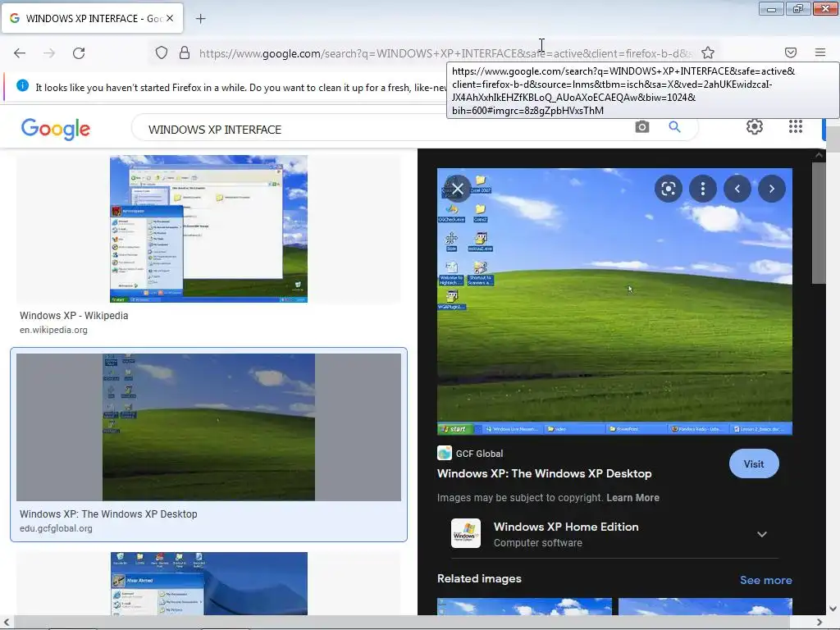Close the image preview panel
Image resolution: width=840 pixels, height=630 pixels.
coord(458,189)
